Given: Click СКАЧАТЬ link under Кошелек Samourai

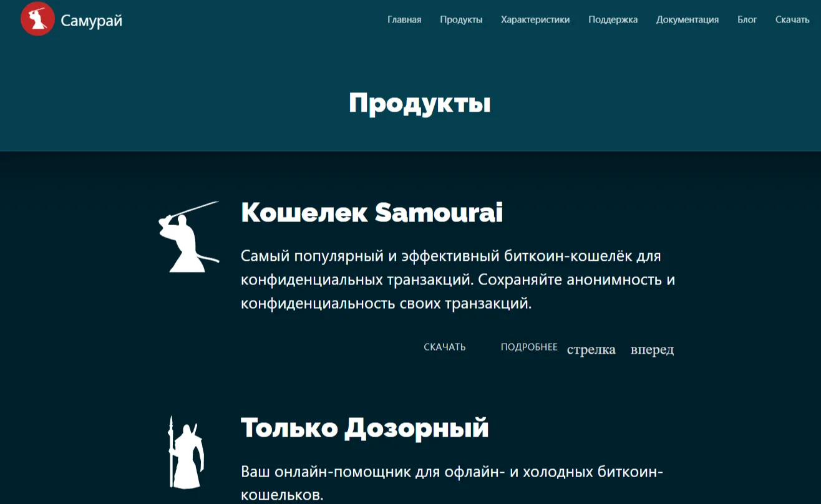Looking at the screenshot, I should click(445, 347).
